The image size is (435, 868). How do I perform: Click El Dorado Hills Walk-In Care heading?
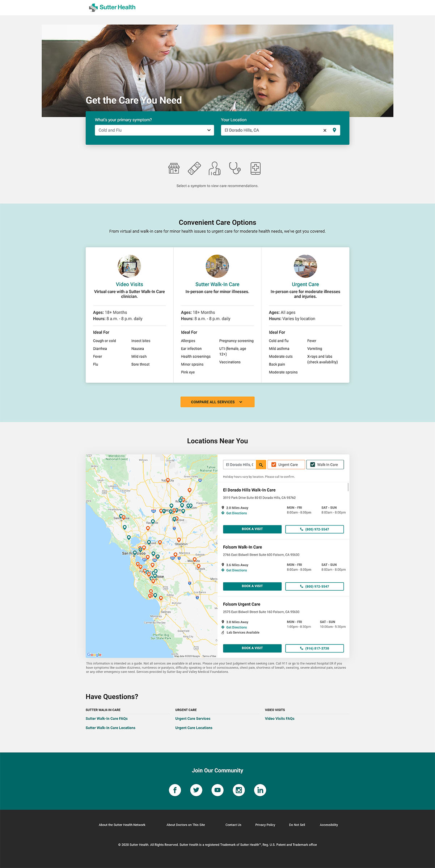pyautogui.click(x=249, y=490)
